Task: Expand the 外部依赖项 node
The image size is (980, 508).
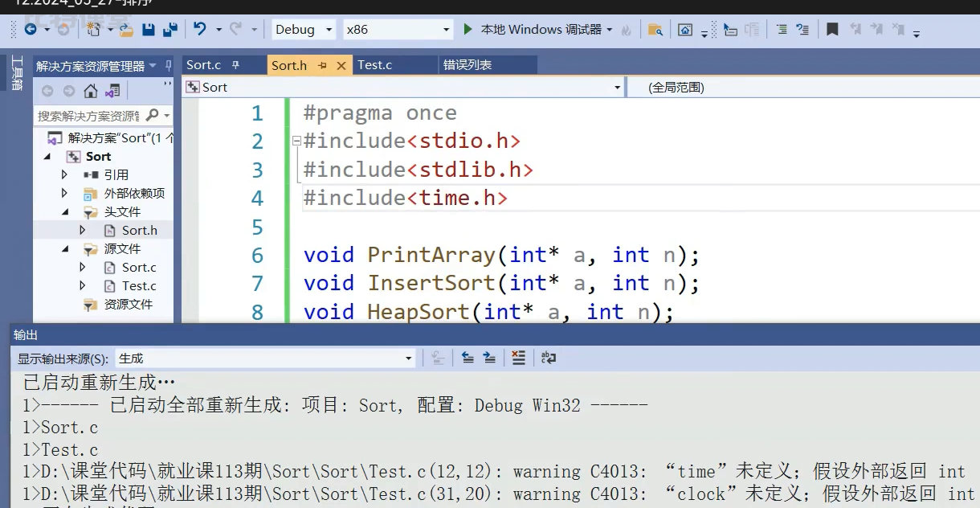Action: click(65, 193)
